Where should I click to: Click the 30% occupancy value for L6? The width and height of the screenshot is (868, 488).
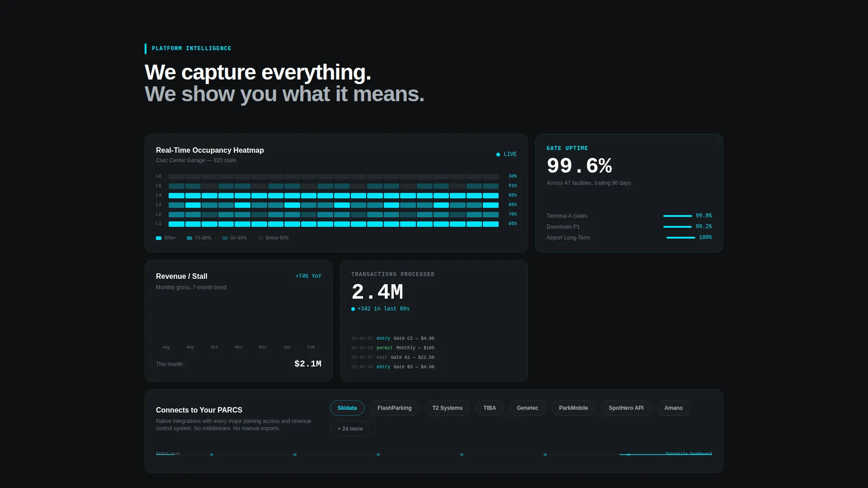coord(512,176)
